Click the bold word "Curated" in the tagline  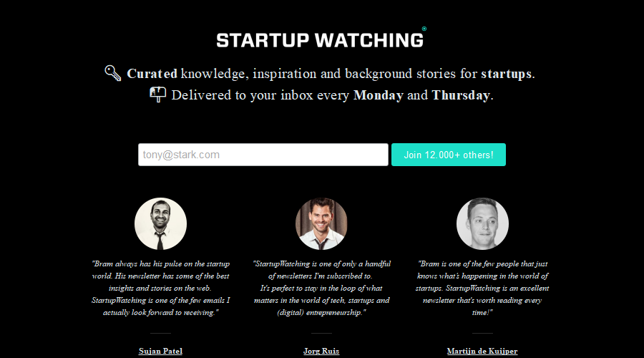pyautogui.click(x=152, y=74)
